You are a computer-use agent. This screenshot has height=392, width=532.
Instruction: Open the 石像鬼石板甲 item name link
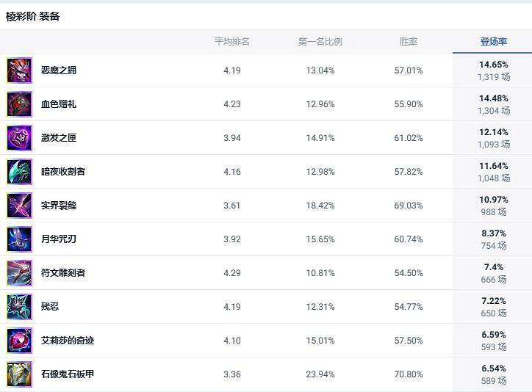pos(68,374)
